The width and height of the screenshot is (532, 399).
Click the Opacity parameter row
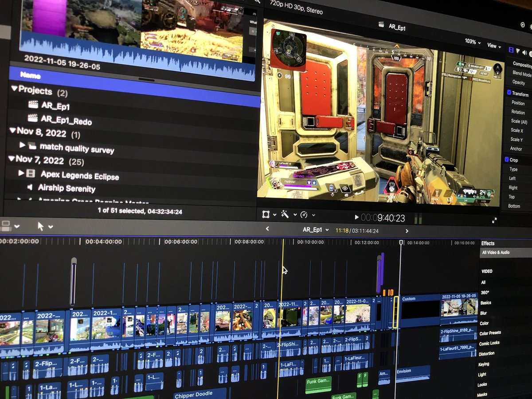coord(519,82)
